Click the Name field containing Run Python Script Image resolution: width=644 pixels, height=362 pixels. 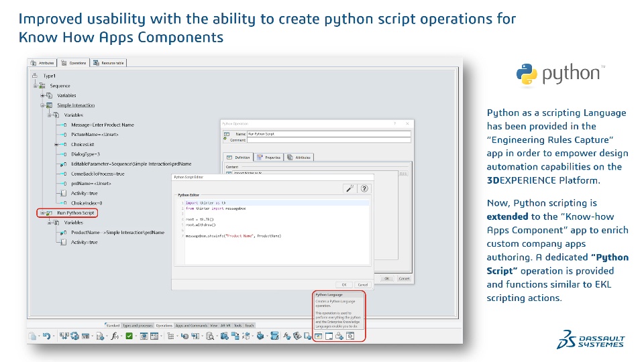tap(329, 134)
